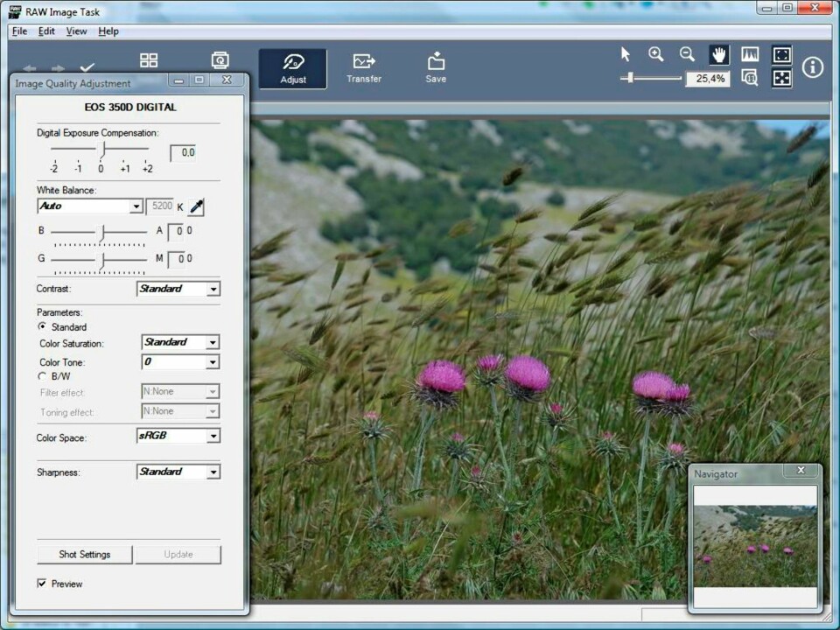Fit image to window icon
Image resolution: width=840 pixels, height=630 pixels.
click(x=781, y=54)
